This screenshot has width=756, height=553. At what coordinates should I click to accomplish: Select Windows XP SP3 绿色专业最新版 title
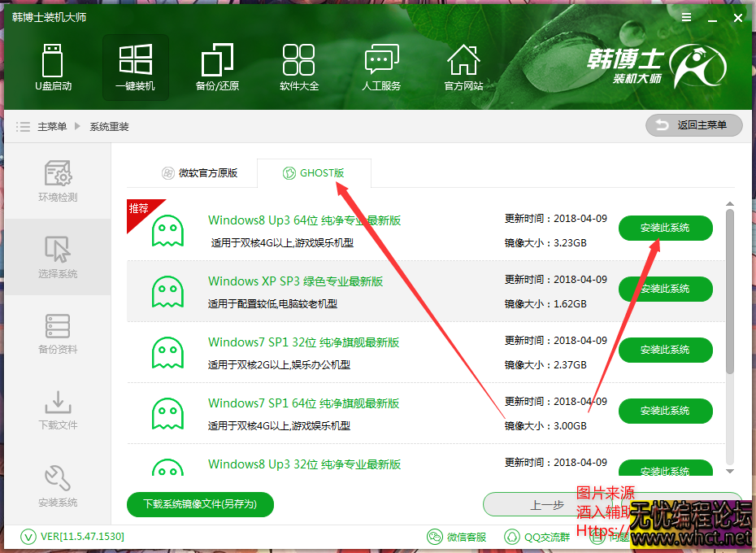(x=296, y=281)
